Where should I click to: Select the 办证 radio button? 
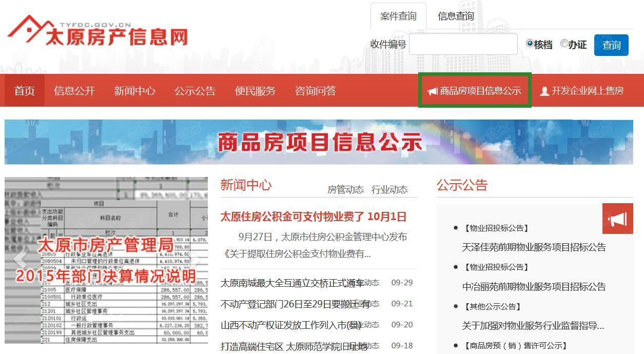click(x=564, y=44)
